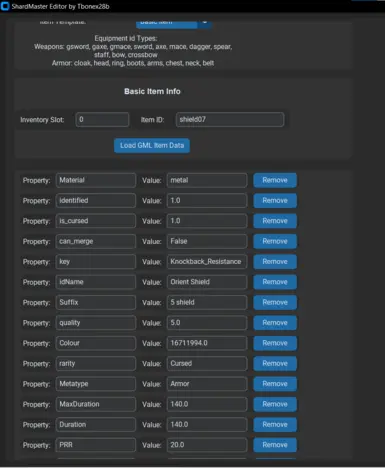Click the Load GML Item Data button
This screenshot has width=385, height=468.
coord(152,146)
